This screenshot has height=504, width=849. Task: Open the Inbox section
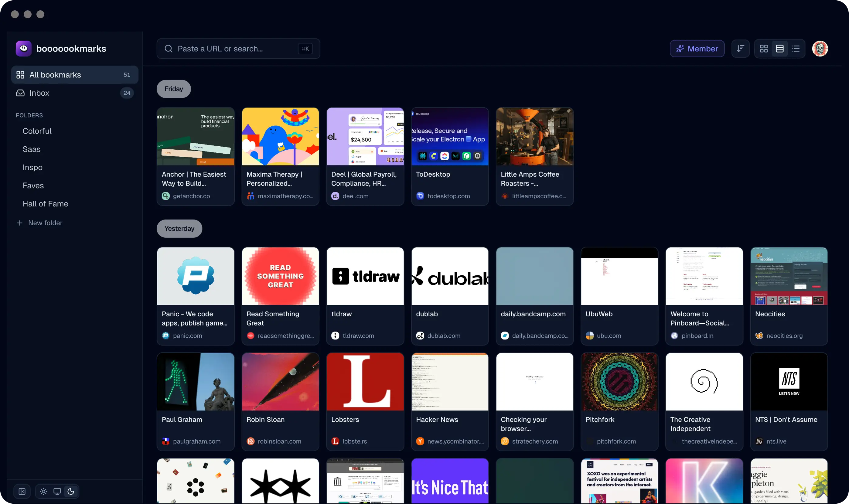(x=75, y=93)
